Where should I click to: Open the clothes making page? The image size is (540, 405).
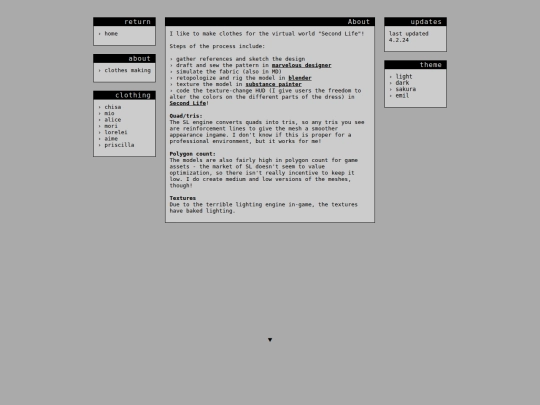pyautogui.click(x=127, y=70)
